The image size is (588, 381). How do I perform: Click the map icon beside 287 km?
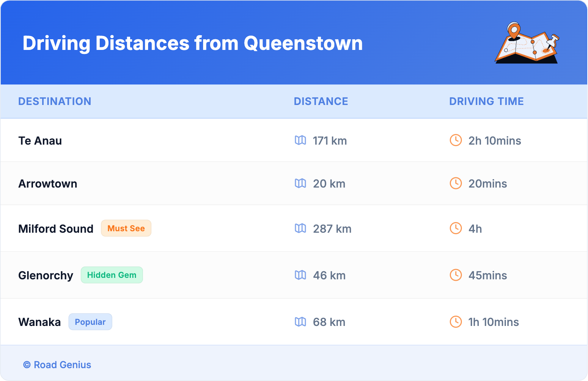click(300, 228)
